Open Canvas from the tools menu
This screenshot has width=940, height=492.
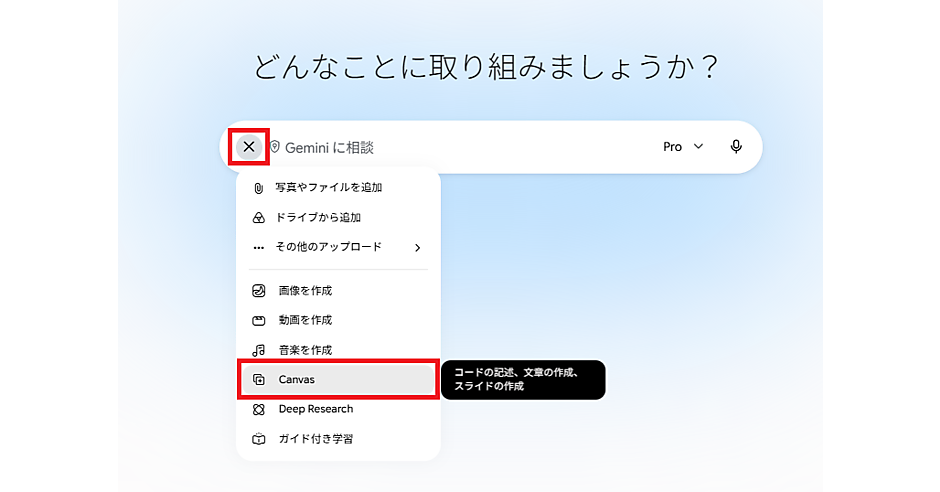click(x=338, y=379)
